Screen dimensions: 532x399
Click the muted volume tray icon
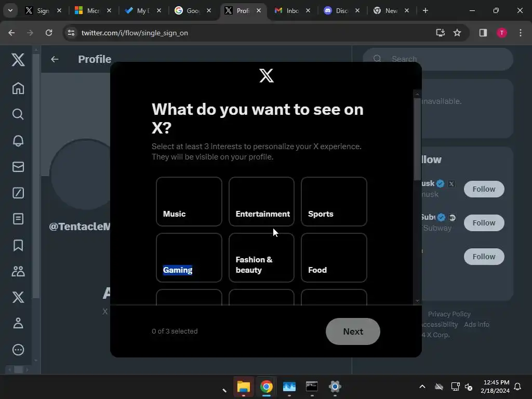469,387
